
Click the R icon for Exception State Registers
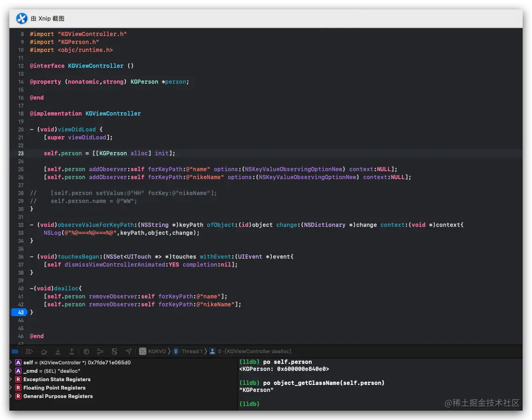18,379
